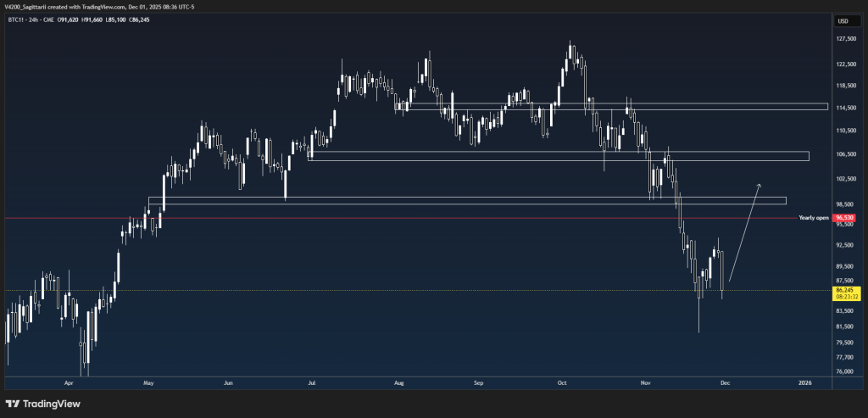This screenshot has width=868, height=418.
Task: Click the V4200_Sagittarii author name
Action: coord(28,6)
